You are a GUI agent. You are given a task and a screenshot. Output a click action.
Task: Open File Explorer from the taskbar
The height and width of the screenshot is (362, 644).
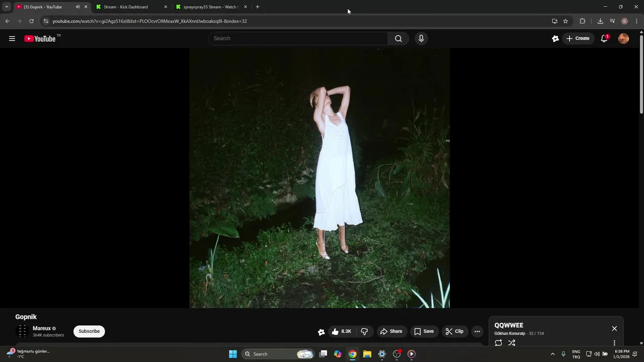(x=367, y=354)
